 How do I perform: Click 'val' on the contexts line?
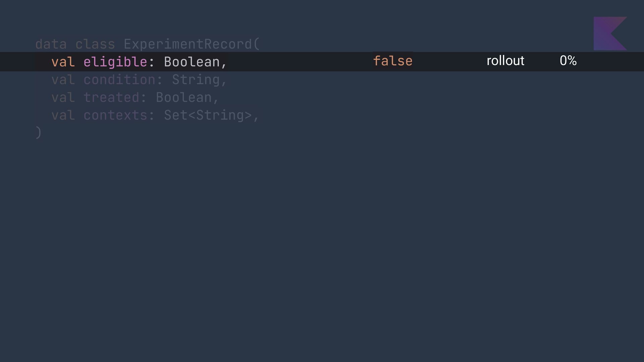click(x=63, y=115)
